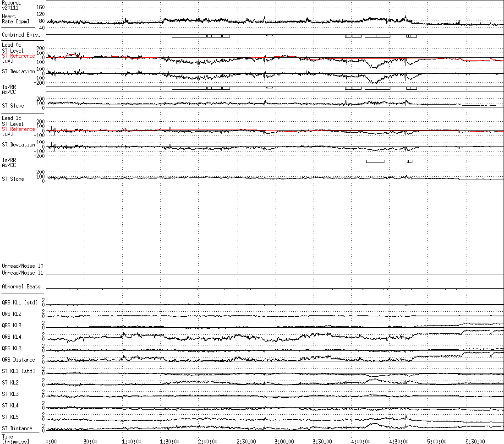Click the red Lead 1 'ST Reference' label

[x=18, y=129]
